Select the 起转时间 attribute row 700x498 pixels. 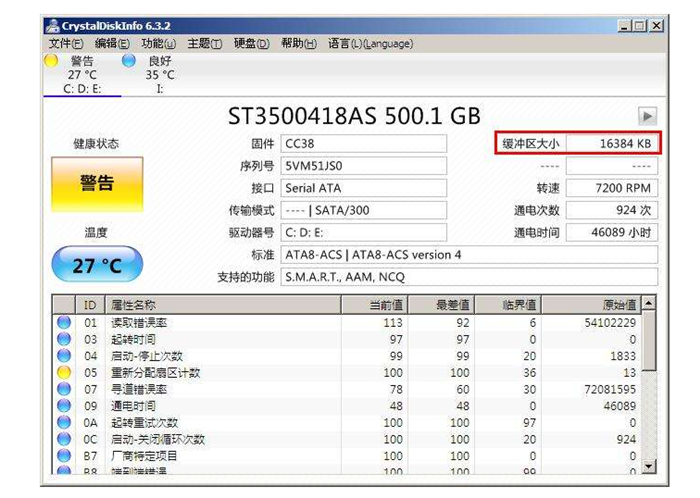347,339
